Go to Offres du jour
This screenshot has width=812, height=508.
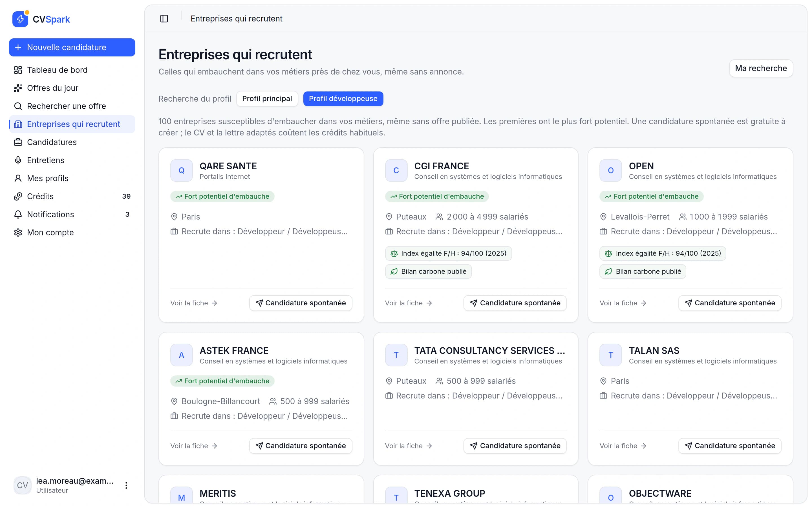(x=72, y=88)
